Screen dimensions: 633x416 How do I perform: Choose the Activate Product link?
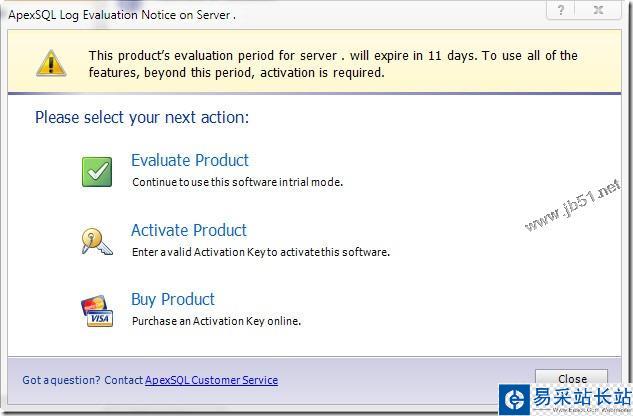188,230
